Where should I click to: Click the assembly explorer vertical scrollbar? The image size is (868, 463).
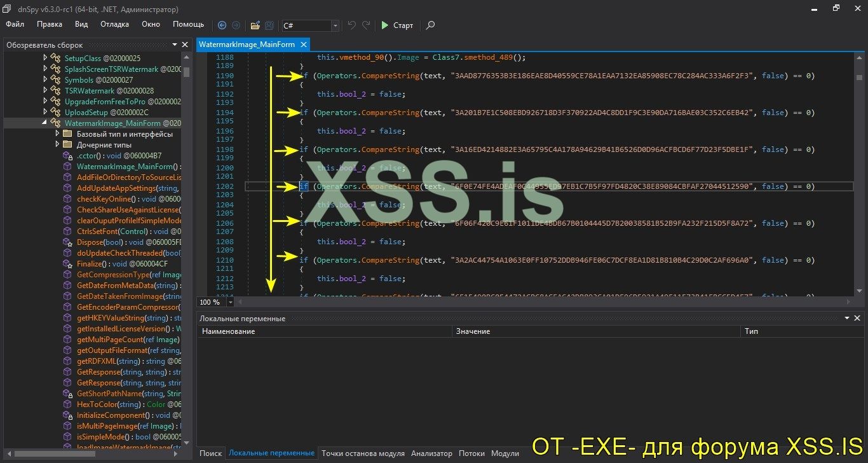[186, 254]
